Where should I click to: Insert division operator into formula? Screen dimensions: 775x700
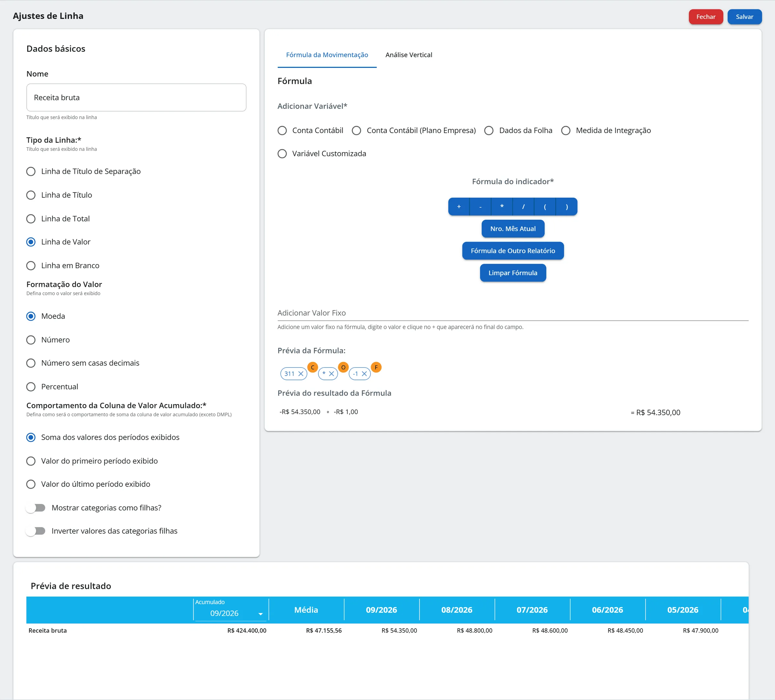click(x=523, y=206)
